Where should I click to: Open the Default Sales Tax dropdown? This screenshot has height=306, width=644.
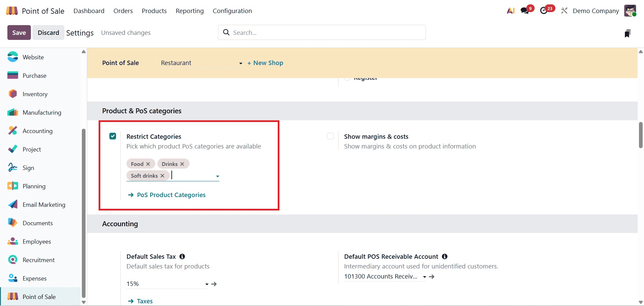pyautogui.click(x=206, y=284)
